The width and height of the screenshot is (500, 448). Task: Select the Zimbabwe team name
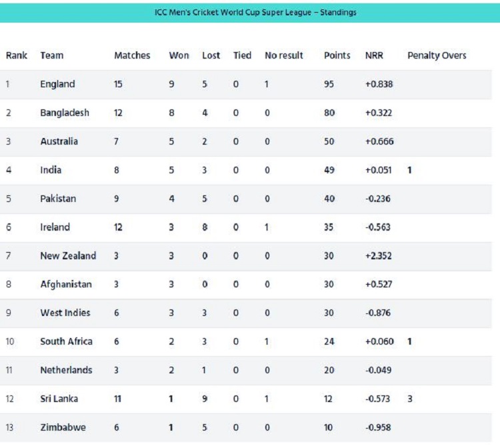pyautogui.click(x=63, y=427)
